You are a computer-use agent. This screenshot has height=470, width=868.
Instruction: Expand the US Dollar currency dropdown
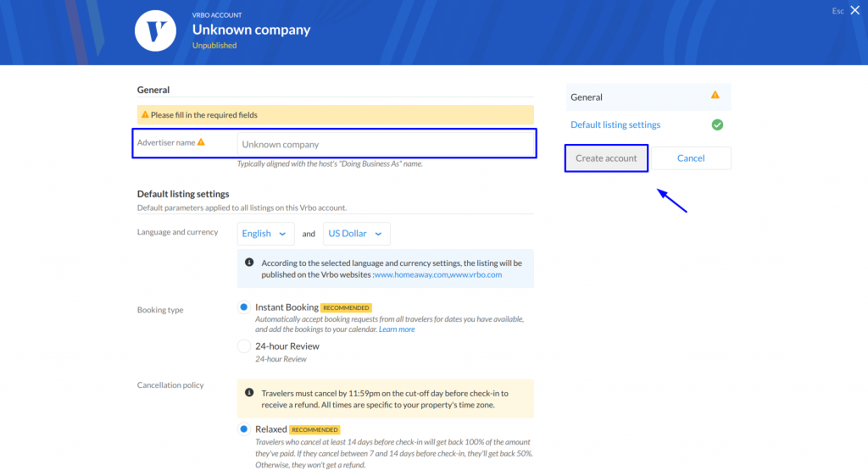(357, 234)
